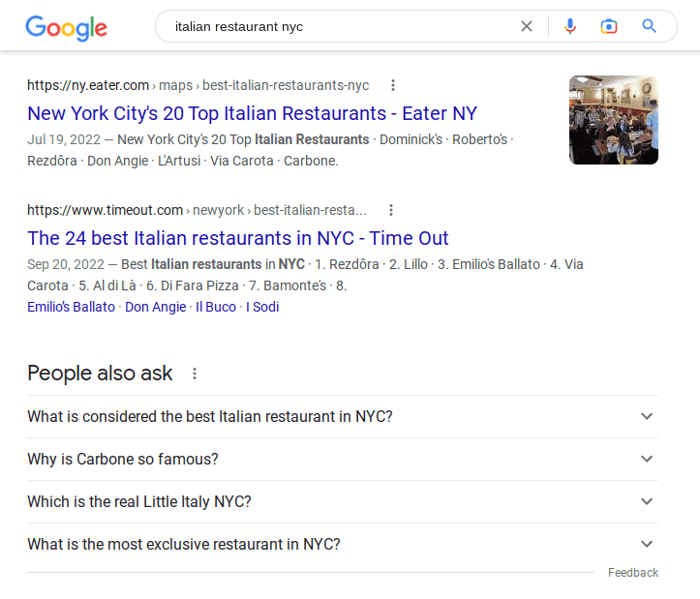This screenshot has width=700, height=599.
Task: Open "The 24 best Italian restaurants in NYC" result
Action: (237, 238)
